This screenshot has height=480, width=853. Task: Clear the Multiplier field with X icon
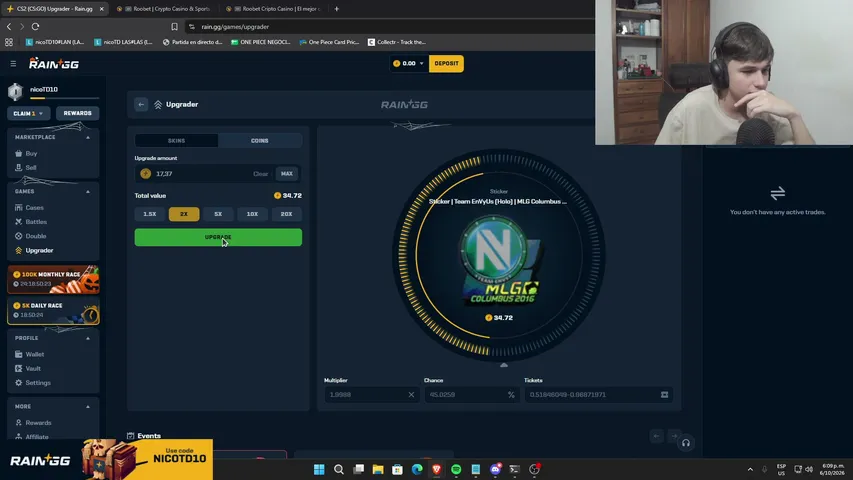point(411,395)
